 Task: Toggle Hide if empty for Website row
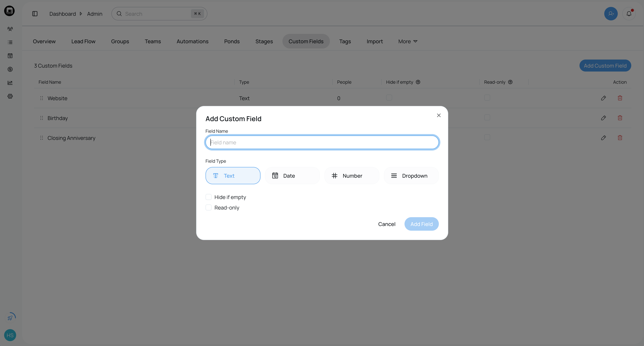(x=389, y=98)
